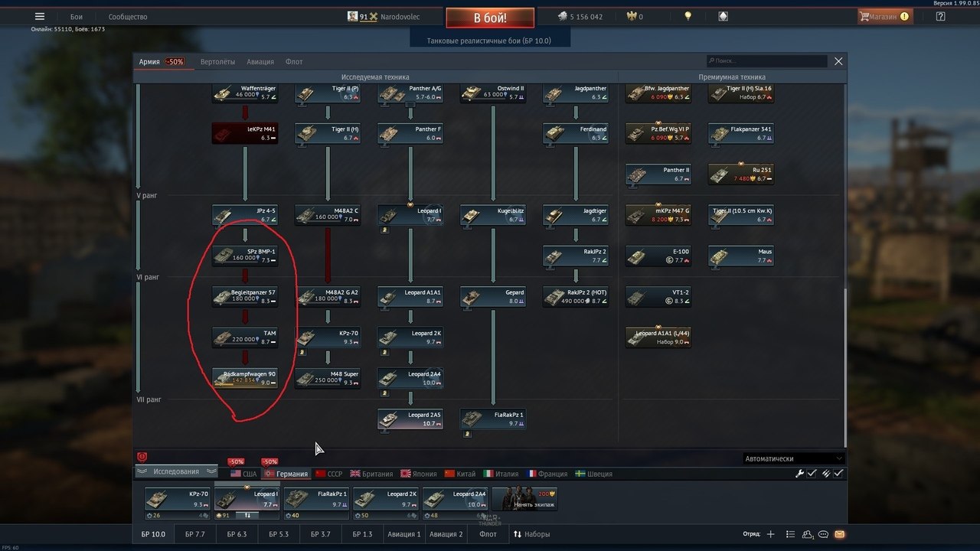Select the Kugelblitz vehicle
The height and width of the screenshot is (551, 980).
point(493,215)
